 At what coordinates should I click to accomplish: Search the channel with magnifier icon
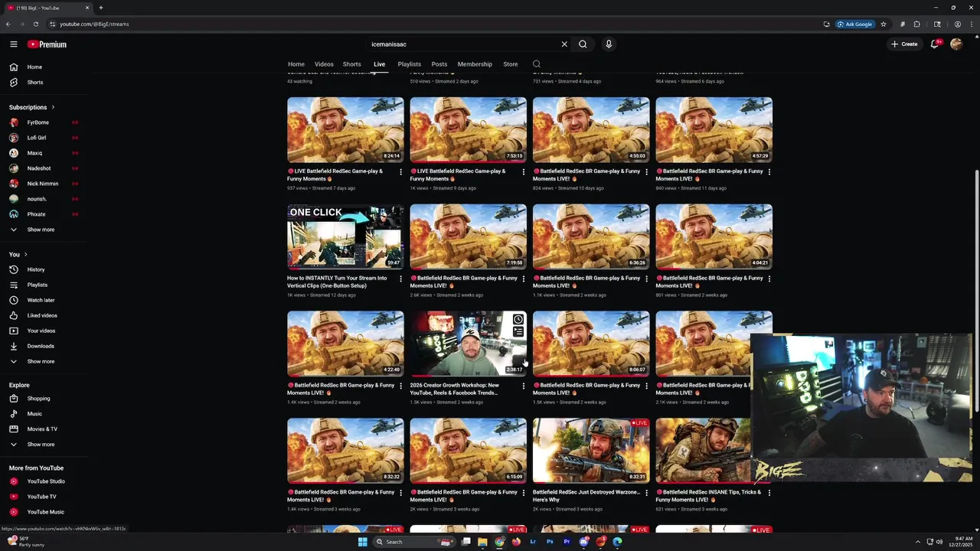[x=537, y=64]
